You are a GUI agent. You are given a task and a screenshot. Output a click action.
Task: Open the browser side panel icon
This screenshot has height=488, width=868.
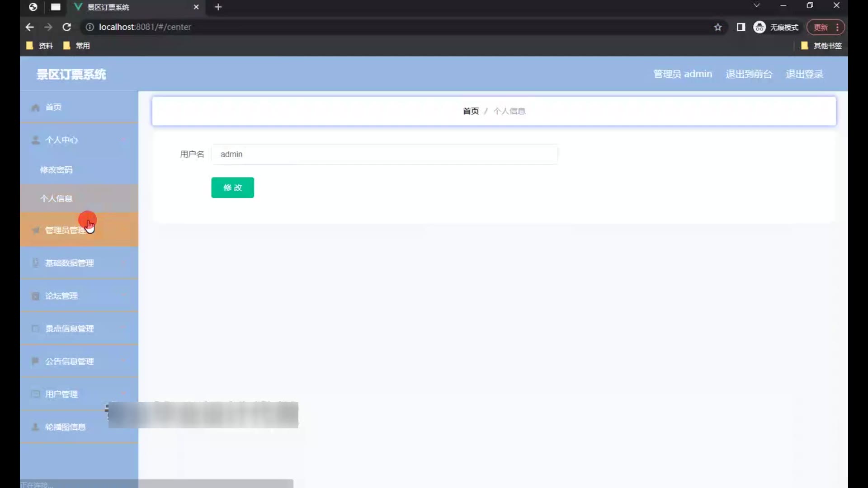tap(741, 27)
